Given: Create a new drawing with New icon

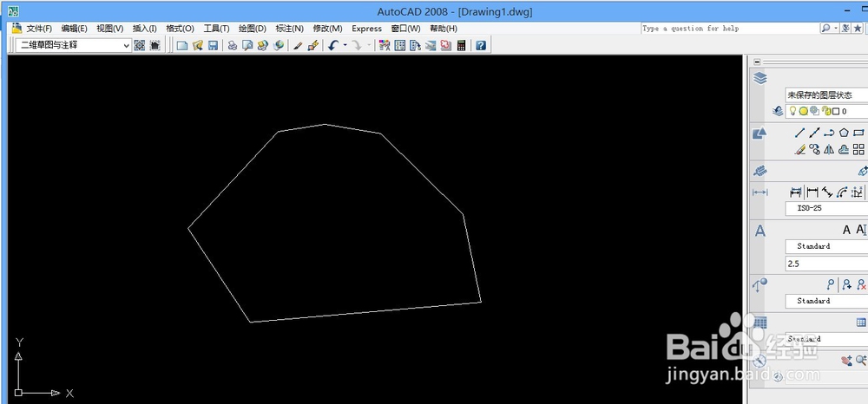Looking at the screenshot, I should (181, 45).
